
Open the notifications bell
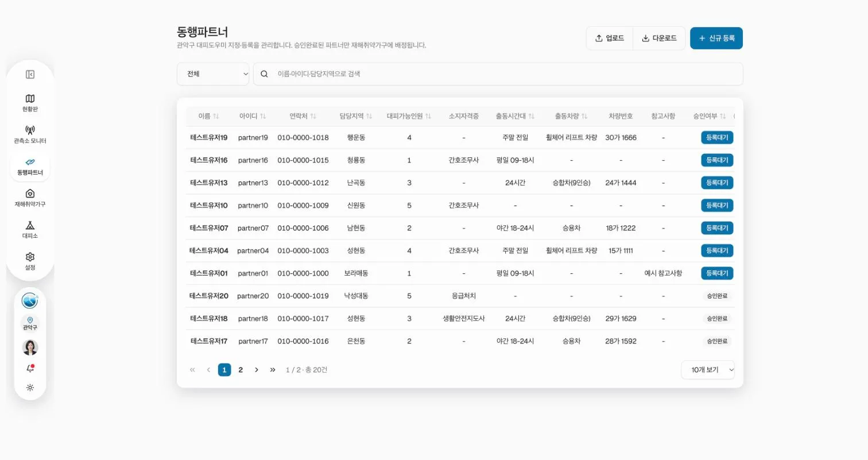pyautogui.click(x=30, y=369)
